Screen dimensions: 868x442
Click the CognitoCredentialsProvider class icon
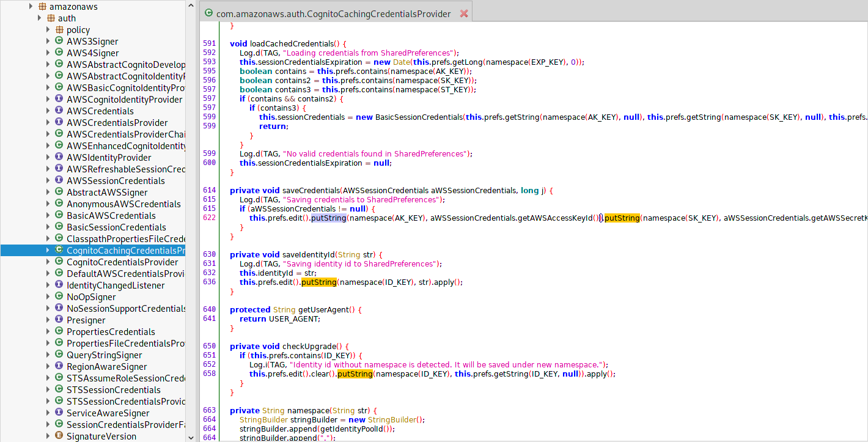[x=59, y=262]
